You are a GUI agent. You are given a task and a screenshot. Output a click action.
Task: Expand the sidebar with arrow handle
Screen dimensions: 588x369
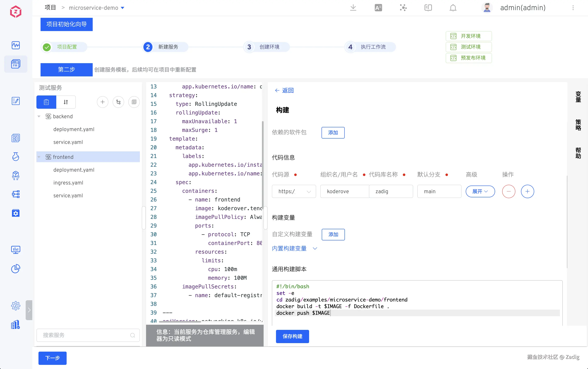point(29,310)
